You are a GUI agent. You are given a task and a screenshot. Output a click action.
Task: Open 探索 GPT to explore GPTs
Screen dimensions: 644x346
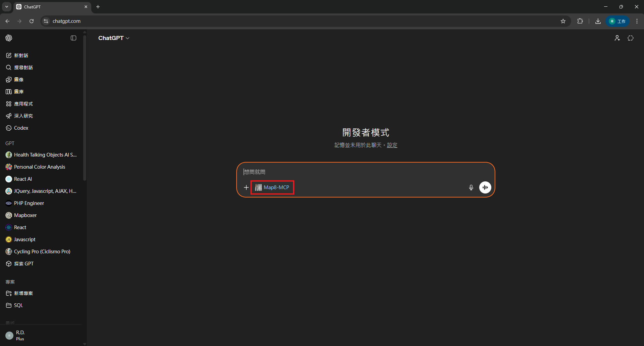click(41, 264)
